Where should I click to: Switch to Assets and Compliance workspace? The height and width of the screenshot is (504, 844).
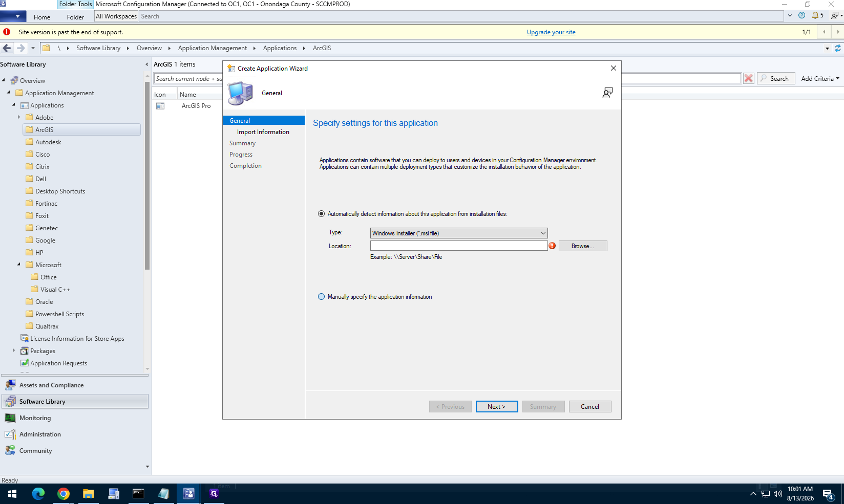pos(75,385)
